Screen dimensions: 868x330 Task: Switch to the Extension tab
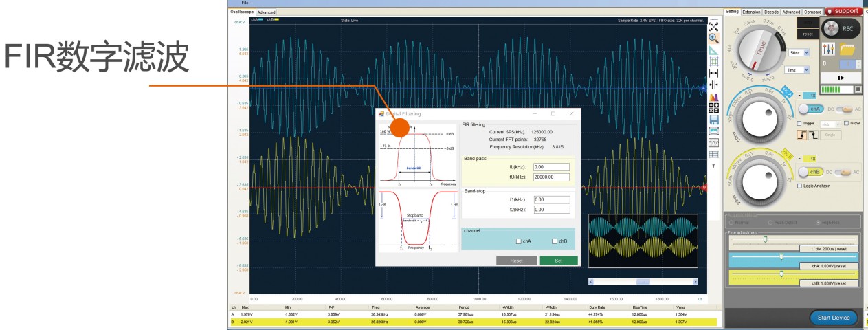(751, 12)
